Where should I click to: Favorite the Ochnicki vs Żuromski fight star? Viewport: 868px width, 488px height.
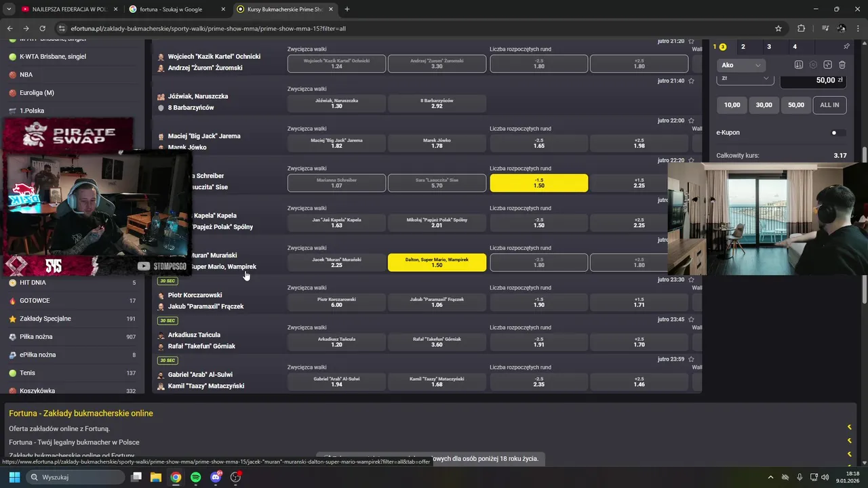coord(691,41)
